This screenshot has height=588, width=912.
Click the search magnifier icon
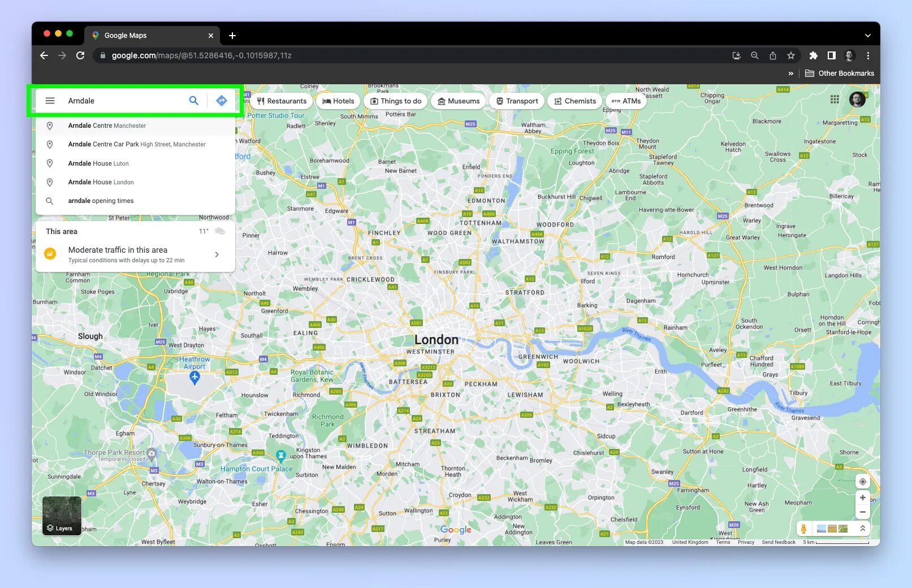pos(193,101)
